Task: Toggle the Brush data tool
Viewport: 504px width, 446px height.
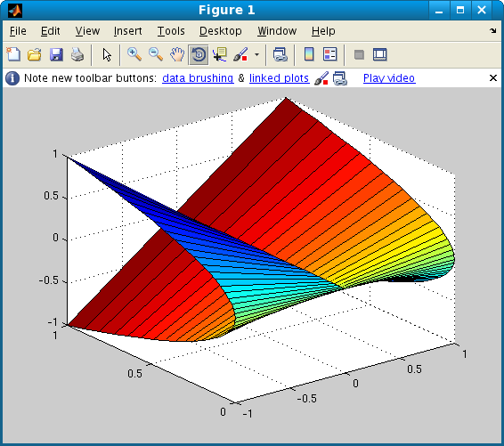Action: (x=240, y=54)
